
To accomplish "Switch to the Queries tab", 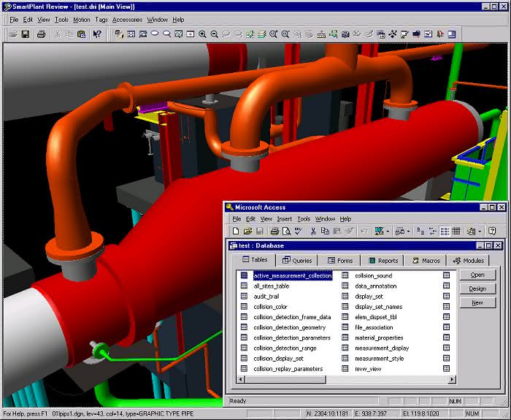I will (297, 261).
